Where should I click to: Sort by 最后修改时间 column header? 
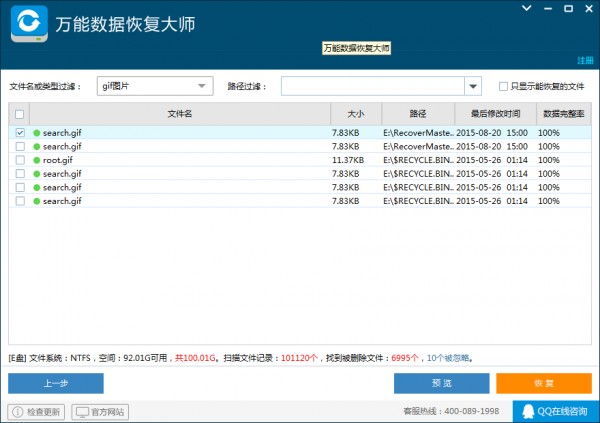pyautogui.click(x=493, y=115)
